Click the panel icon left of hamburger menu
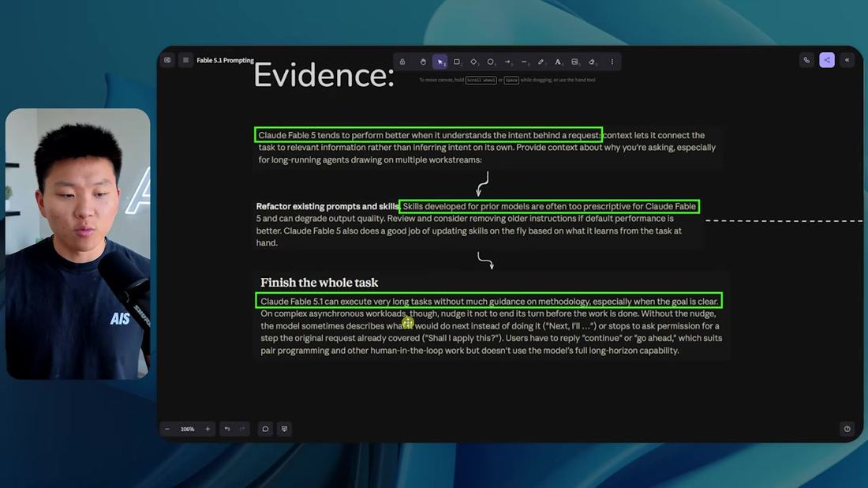Image resolution: width=868 pixels, height=488 pixels. point(168,60)
